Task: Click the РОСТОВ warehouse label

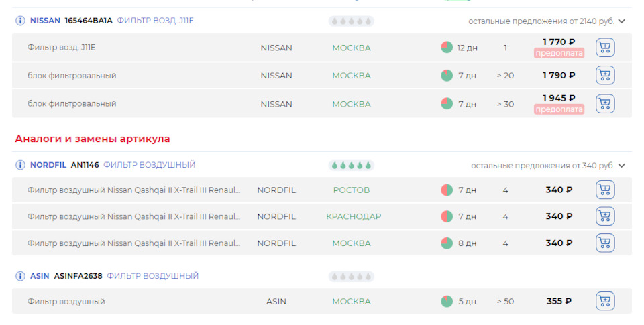Action: (351, 190)
